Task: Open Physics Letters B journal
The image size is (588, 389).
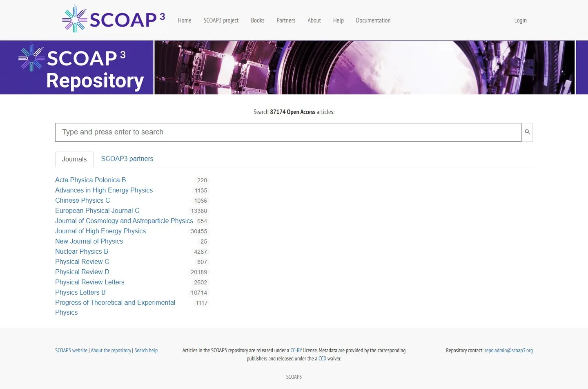Action: (80, 293)
